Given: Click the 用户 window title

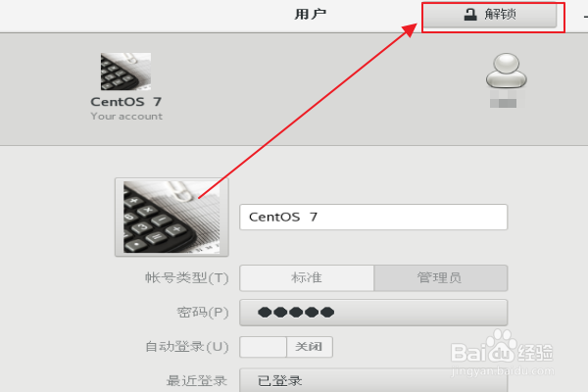Looking at the screenshot, I should (x=310, y=15).
